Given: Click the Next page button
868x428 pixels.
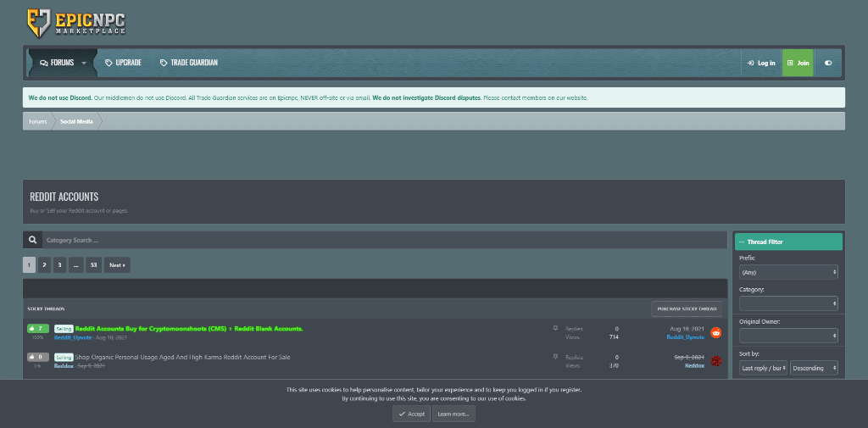Looking at the screenshot, I should click(x=117, y=265).
